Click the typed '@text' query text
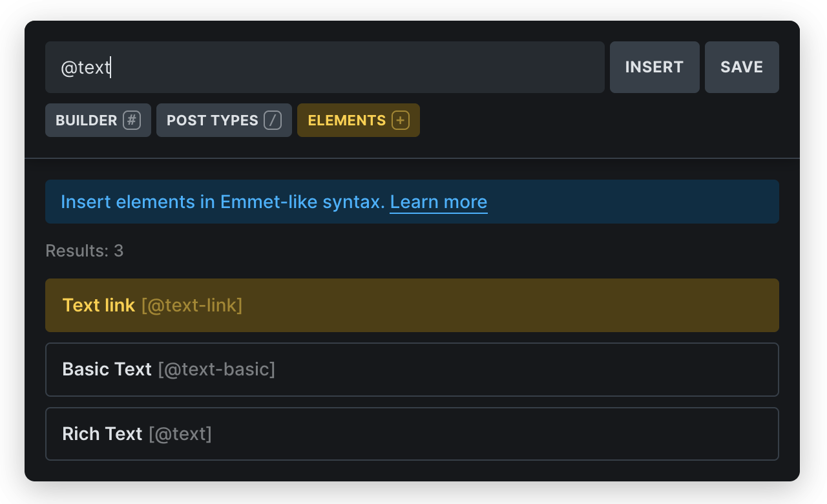The height and width of the screenshot is (504, 827). pos(85,67)
